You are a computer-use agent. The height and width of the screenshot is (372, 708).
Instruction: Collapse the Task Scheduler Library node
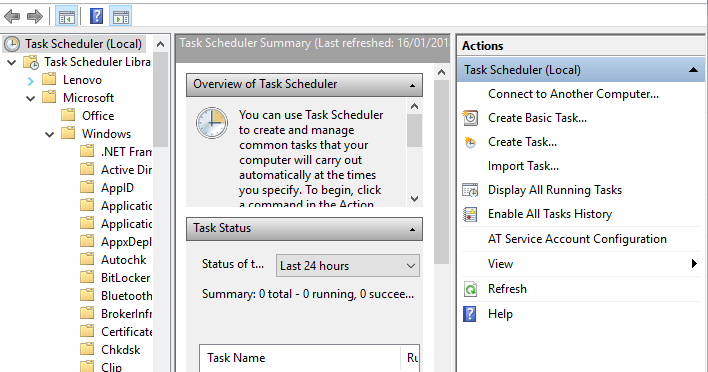click(12, 62)
